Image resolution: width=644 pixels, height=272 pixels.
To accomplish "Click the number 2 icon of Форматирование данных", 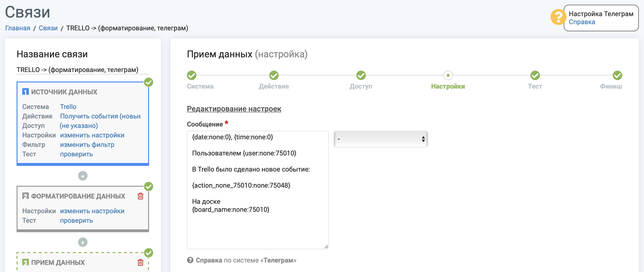I will 26,196.
